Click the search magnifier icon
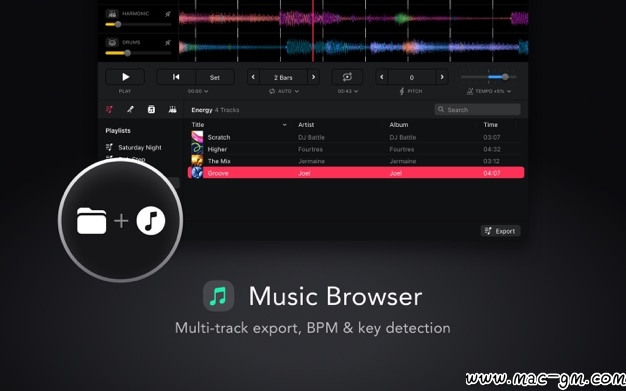 (x=441, y=109)
